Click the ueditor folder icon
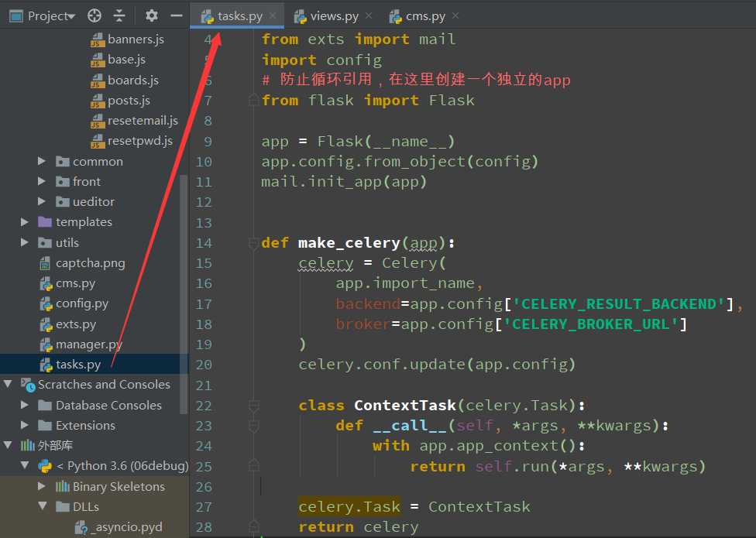 pyautogui.click(x=63, y=202)
